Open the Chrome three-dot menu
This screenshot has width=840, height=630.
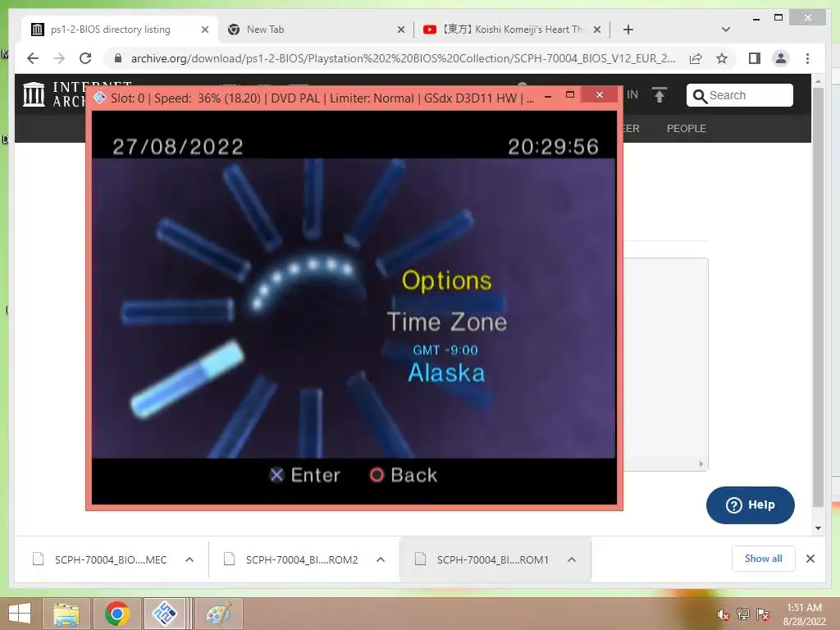pos(807,58)
